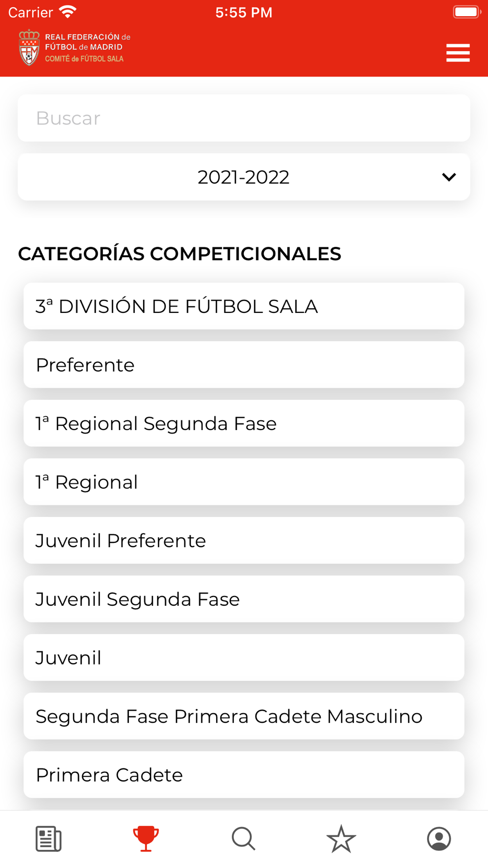Focus the Buscar search field
Screen dimensions: 488x868
click(244, 118)
